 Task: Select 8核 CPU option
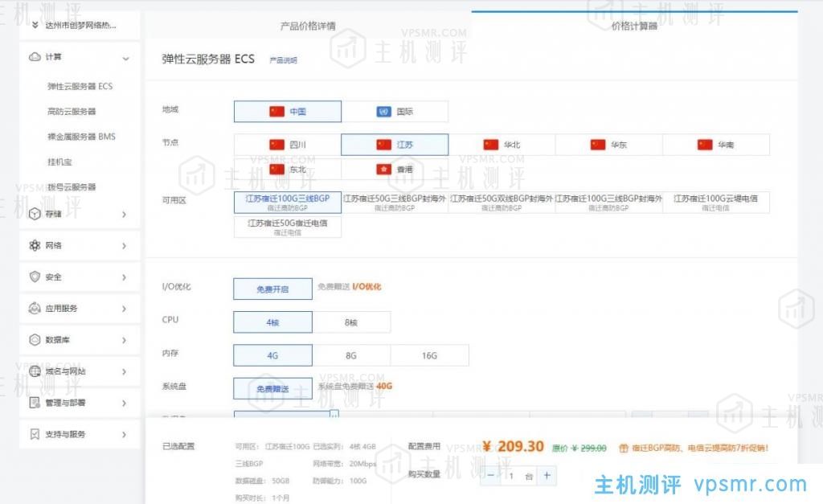click(351, 322)
